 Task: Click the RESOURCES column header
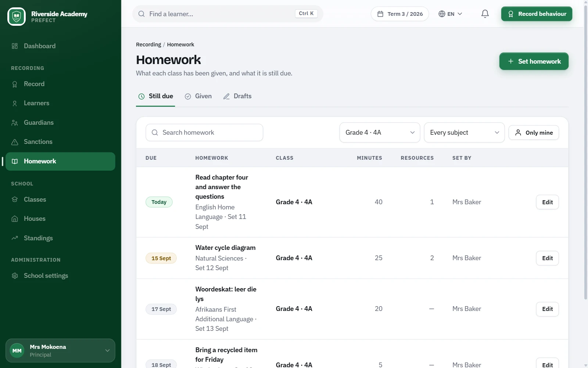click(417, 158)
